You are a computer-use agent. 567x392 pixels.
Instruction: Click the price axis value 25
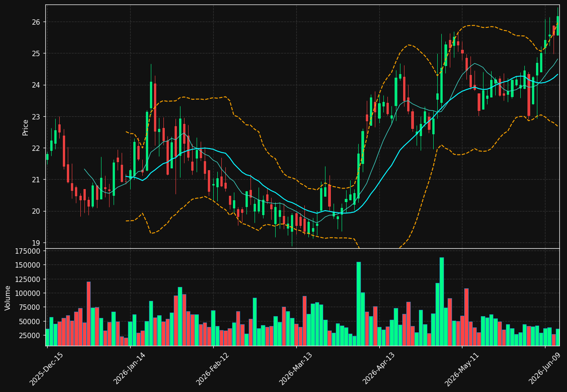(x=36, y=53)
